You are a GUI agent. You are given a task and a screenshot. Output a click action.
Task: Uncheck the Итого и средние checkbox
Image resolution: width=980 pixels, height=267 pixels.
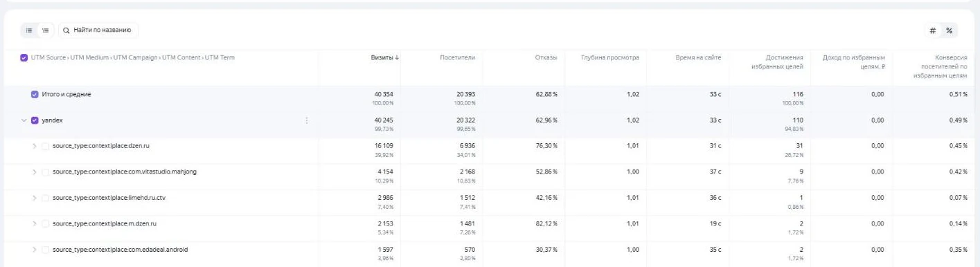point(35,94)
